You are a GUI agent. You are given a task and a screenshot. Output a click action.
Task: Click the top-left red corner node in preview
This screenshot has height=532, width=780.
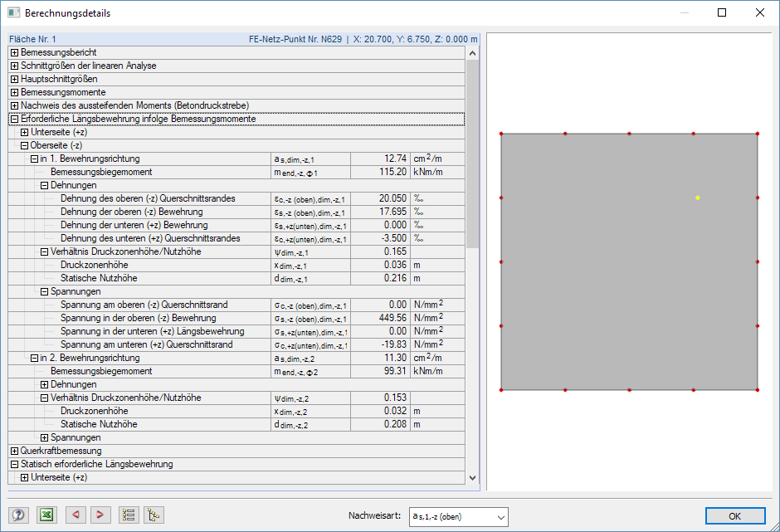501,134
